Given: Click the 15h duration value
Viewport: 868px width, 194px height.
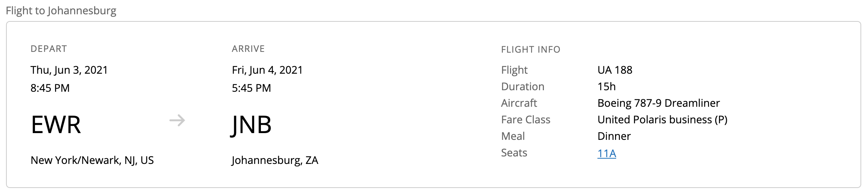Looking at the screenshot, I should tap(606, 86).
